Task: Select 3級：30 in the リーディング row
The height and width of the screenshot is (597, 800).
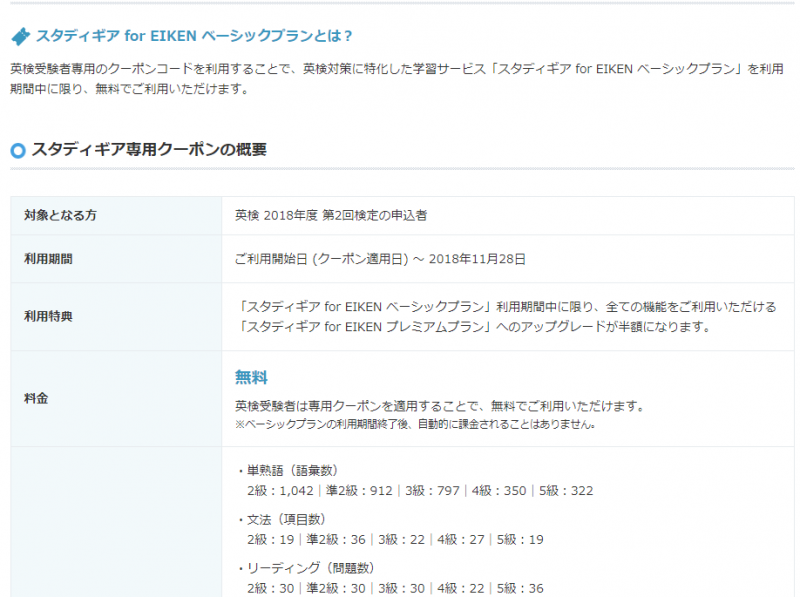Action: click(401, 589)
